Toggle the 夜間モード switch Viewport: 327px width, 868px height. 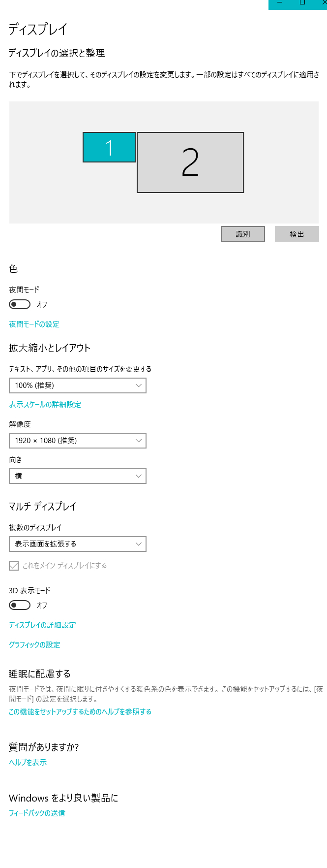point(20,304)
